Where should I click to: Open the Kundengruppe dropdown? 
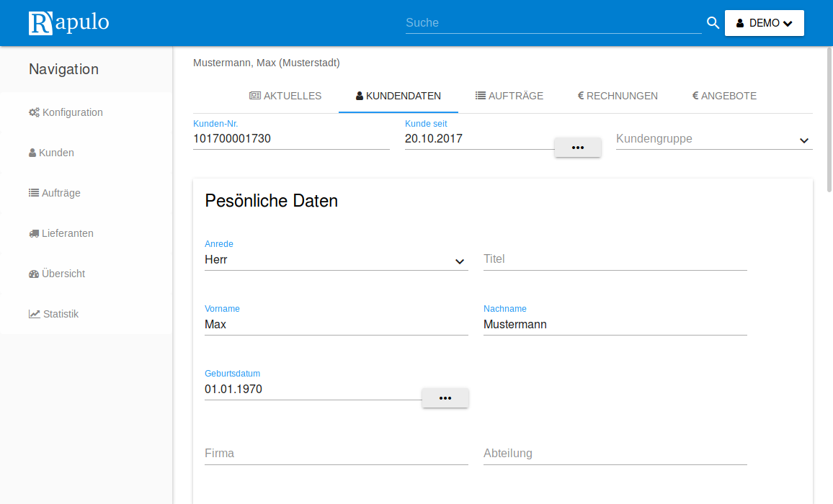point(803,140)
